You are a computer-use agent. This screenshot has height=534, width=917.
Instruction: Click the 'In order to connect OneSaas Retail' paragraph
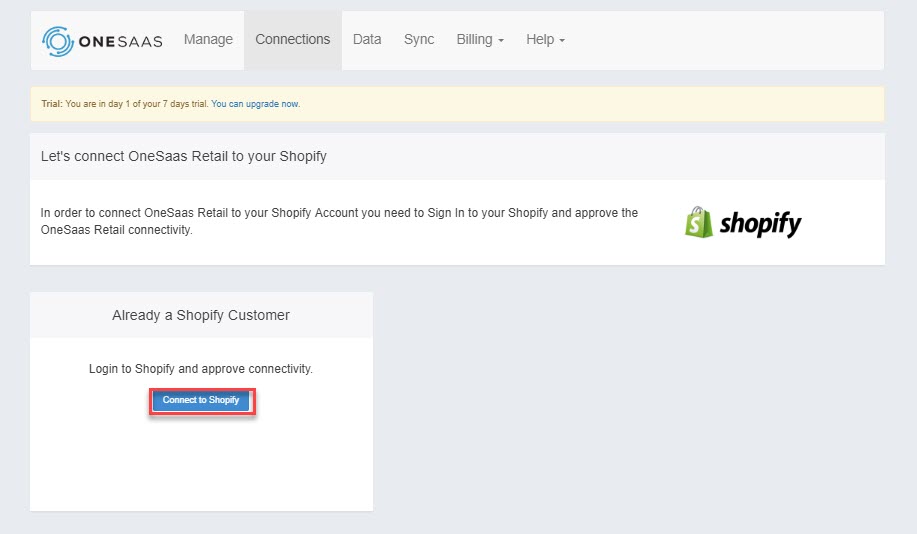[339, 221]
